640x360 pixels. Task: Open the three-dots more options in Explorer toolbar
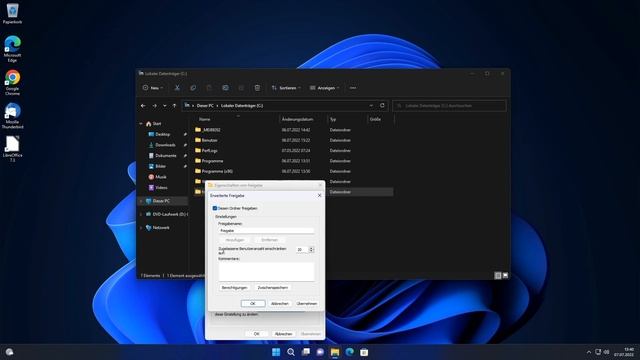(353, 88)
